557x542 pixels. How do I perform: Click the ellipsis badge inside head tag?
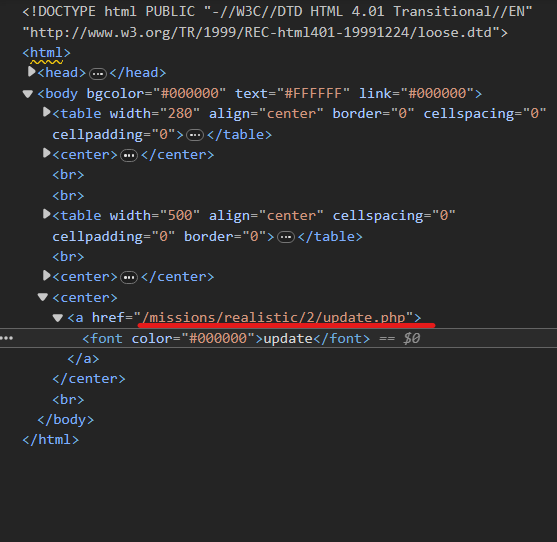pyautogui.click(x=98, y=74)
